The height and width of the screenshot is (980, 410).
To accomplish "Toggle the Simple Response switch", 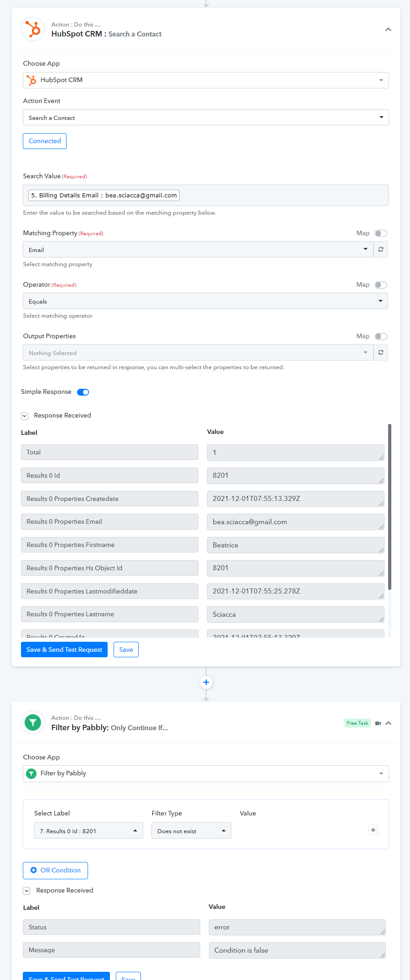I will click(x=83, y=392).
